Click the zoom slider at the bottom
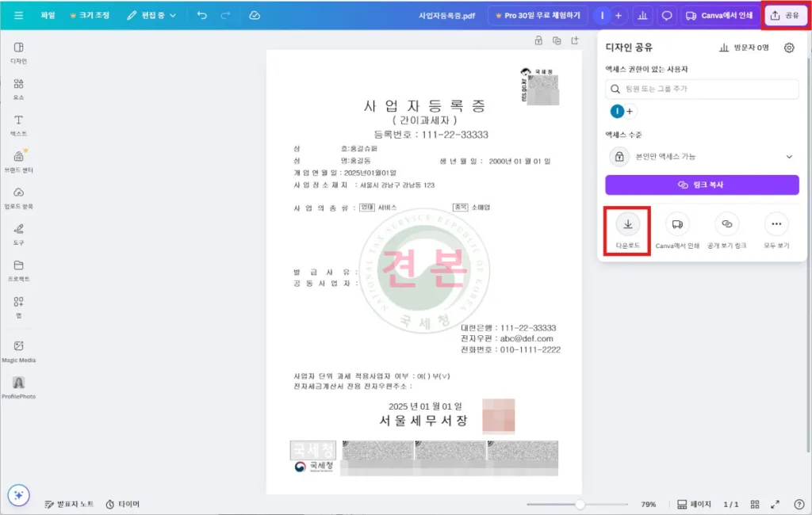The width and height of the screenshot is (812, 515). [580, 504]
